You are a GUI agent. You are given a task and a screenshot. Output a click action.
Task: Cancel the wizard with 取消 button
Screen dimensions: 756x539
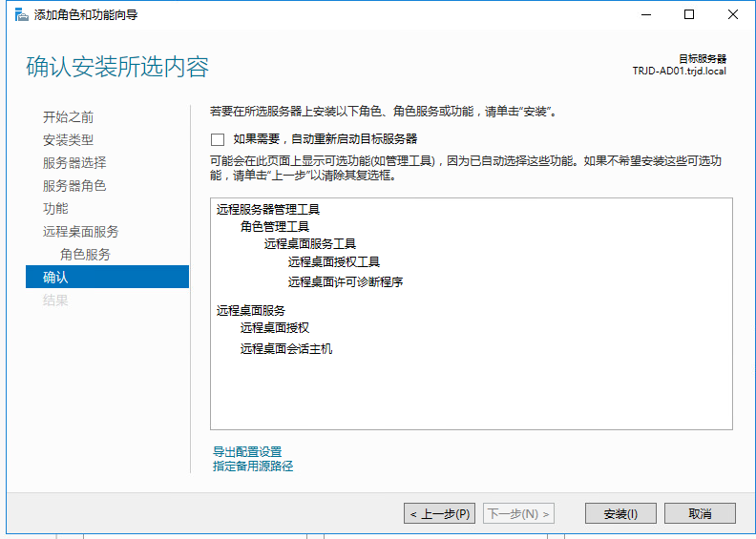[x=700, y=514]
